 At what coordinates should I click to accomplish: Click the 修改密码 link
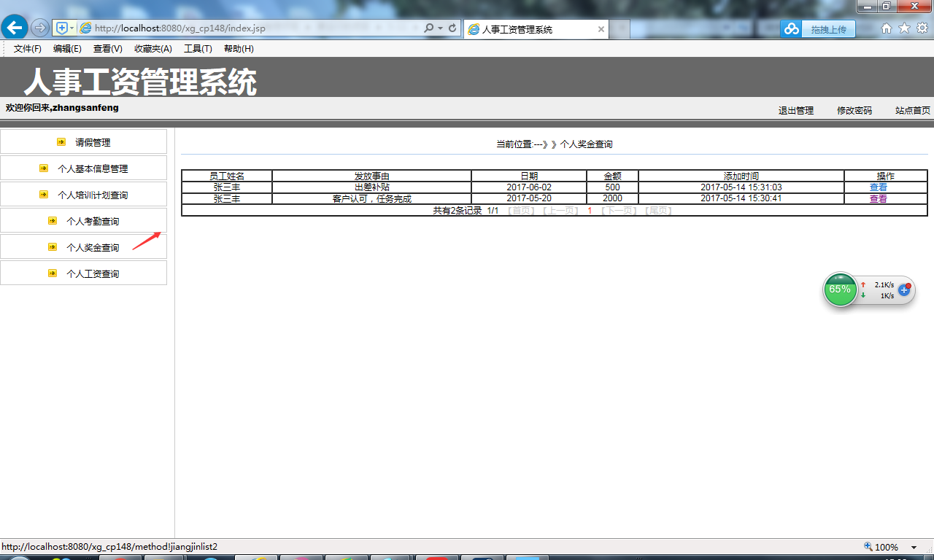pyautogui.click(x=854, y=111)
